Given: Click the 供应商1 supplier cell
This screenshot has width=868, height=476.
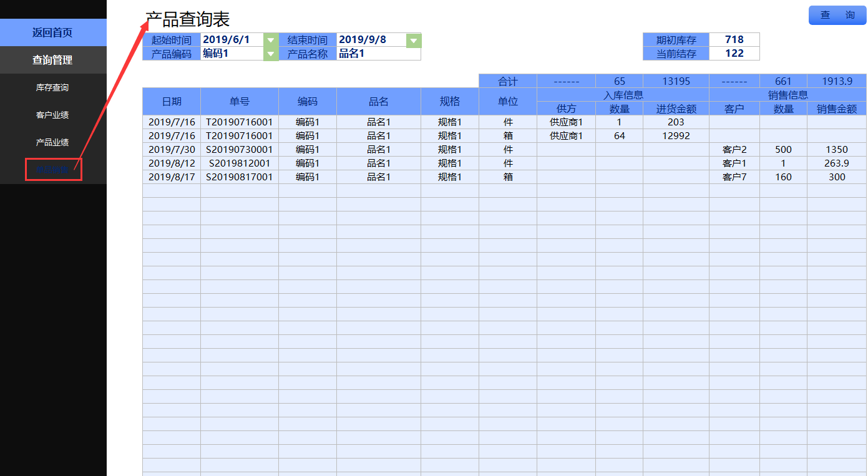Looking at the screenshot, I should click(566, 122).
